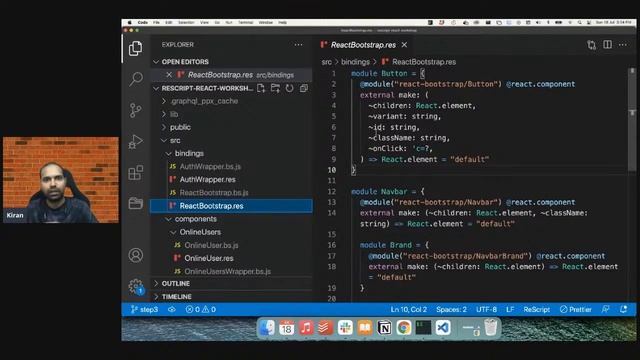Close ReactBootstrap.res in Open Editors list
The height and width of the screenshot is (360, 640).
click(x=169, y=75)
